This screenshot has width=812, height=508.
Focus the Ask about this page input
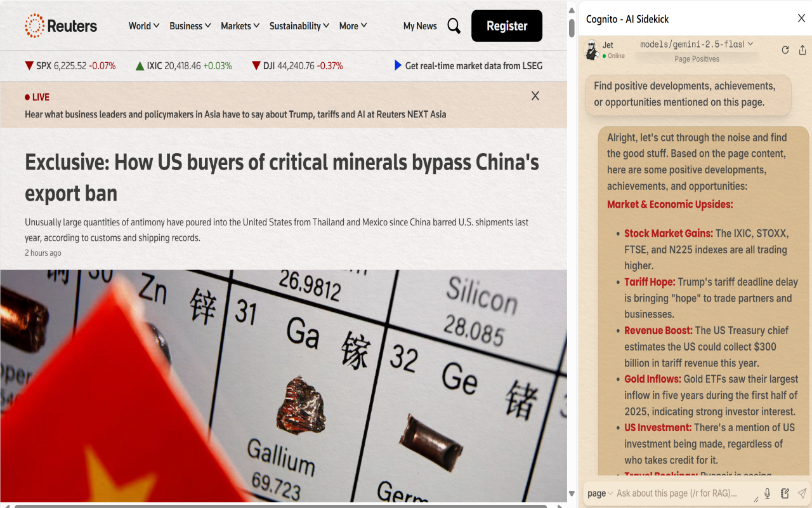tap(684, 493)
